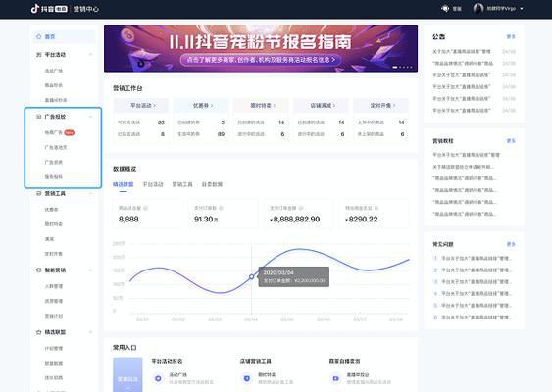
Task: Collapse the 营销工具 sidebar group chevron
Action: coord(90,193)
